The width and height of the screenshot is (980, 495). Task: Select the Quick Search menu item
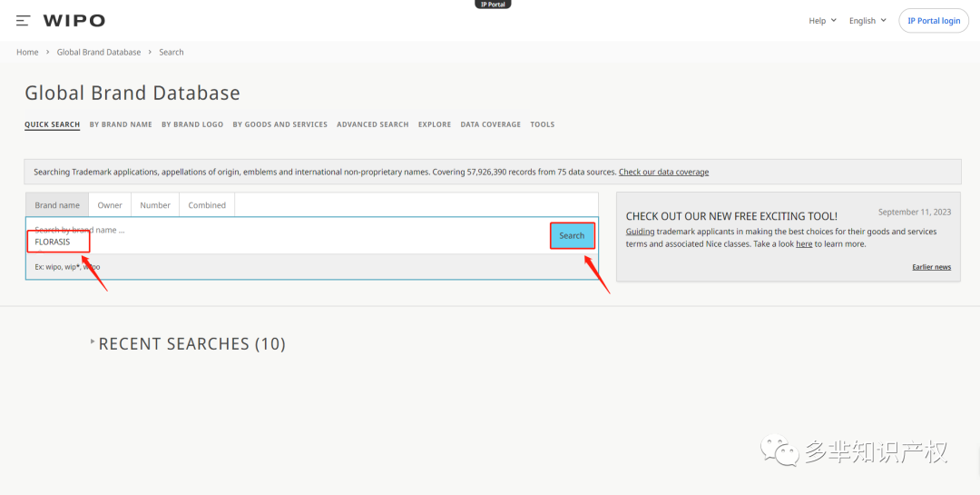(x=52, y=124)
